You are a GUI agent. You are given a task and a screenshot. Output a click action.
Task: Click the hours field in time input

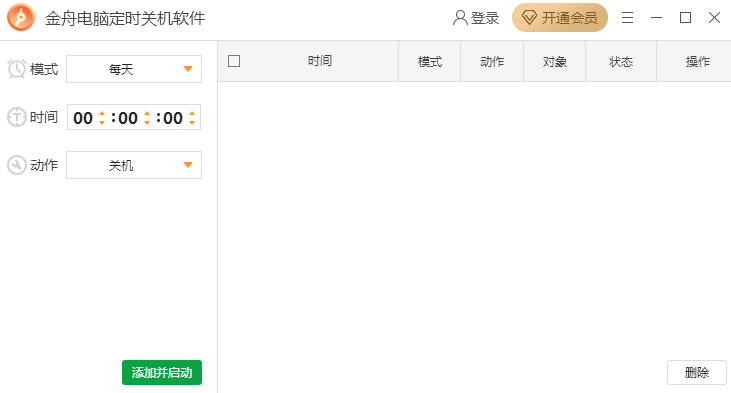pyautogui.click(x=83, y=118)
